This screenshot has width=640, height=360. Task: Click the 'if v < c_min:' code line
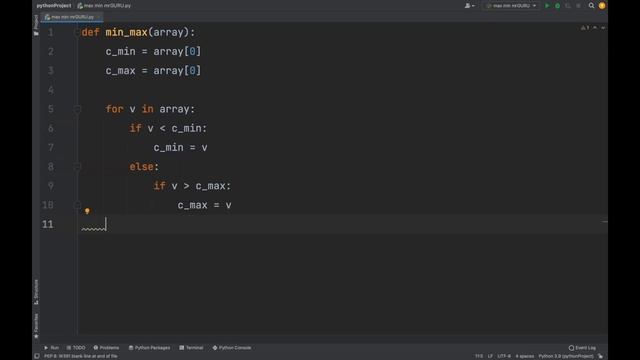pyautogui.click(x=168, y=128)
